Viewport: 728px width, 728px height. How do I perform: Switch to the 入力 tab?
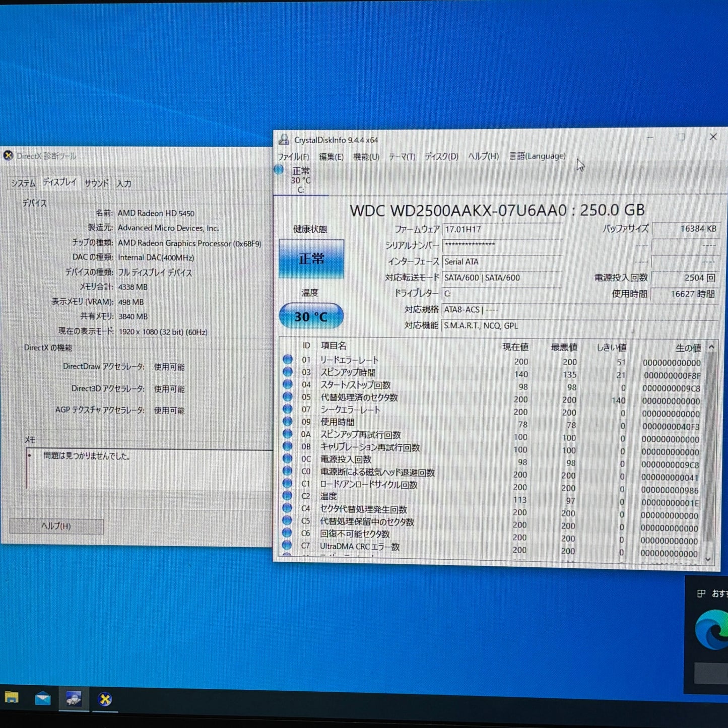(124, 184)
